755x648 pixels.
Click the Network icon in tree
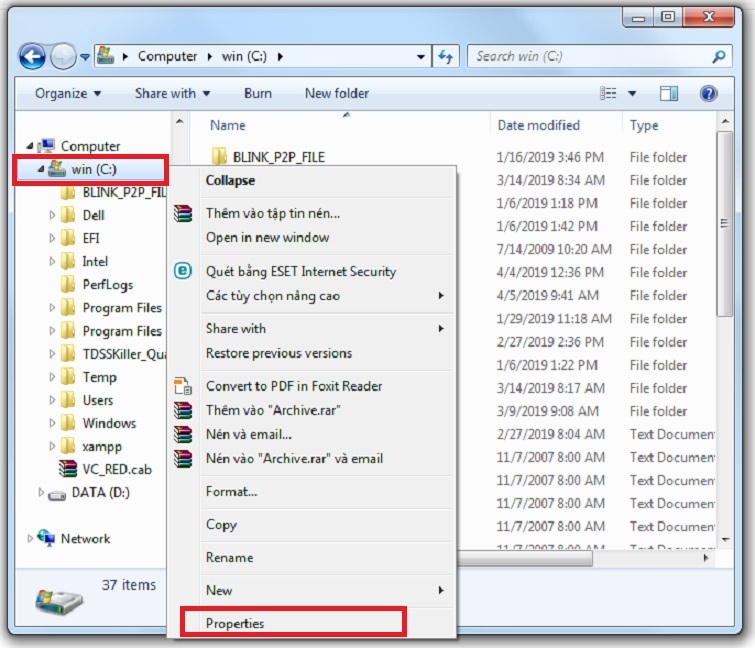point(46,538)
